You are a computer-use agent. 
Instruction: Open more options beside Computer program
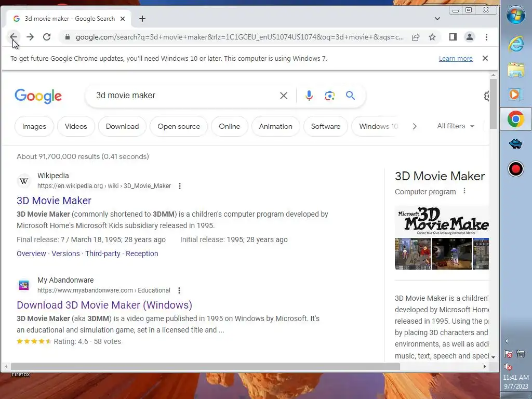pos(464,191)
